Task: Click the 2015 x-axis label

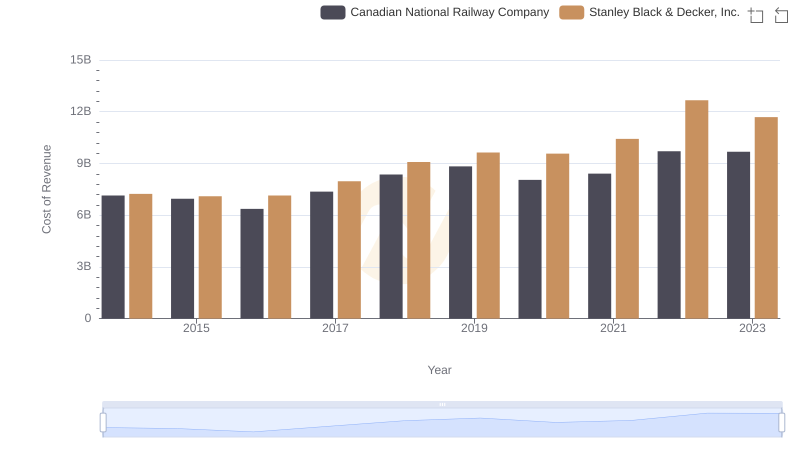Action: click(x=196, y=328)
